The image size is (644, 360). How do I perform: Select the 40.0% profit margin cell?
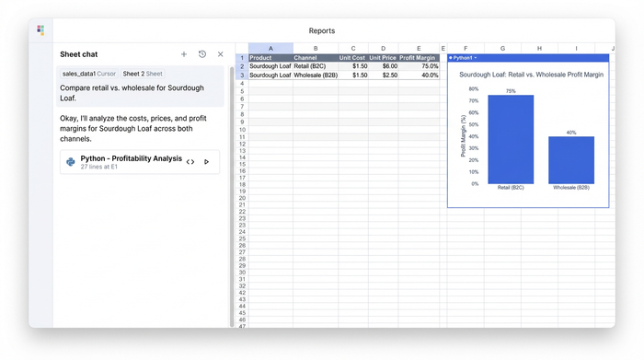419,75
